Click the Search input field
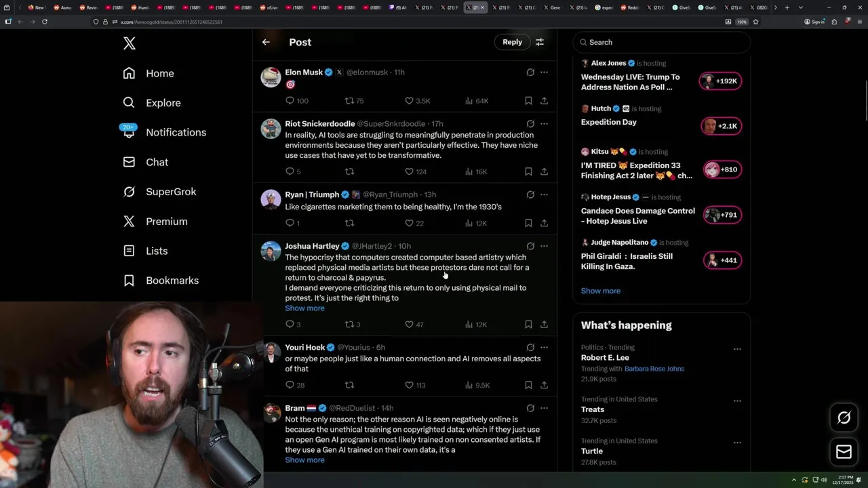 [661, 42]
